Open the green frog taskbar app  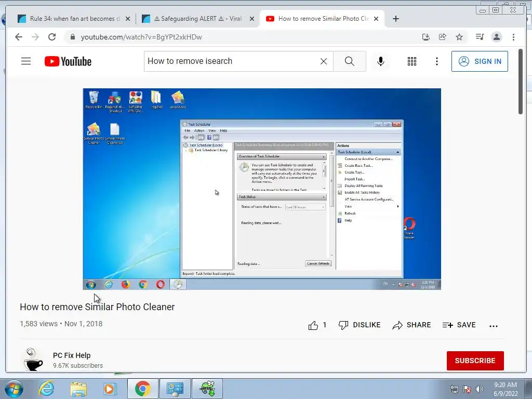207,389
